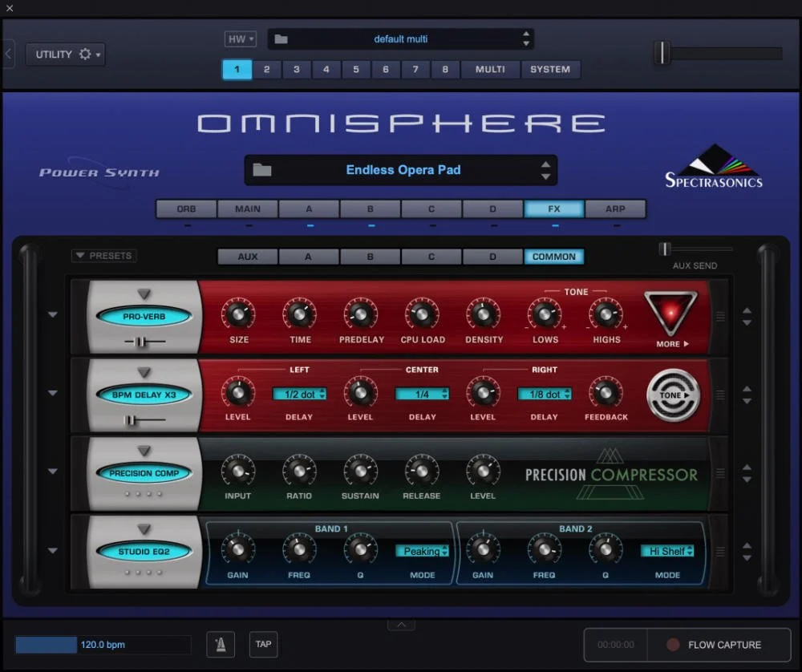Click the LEFT LEVEL knob in BPM Delay
Viewport: 802px width, 672px height.
point(238,393)
